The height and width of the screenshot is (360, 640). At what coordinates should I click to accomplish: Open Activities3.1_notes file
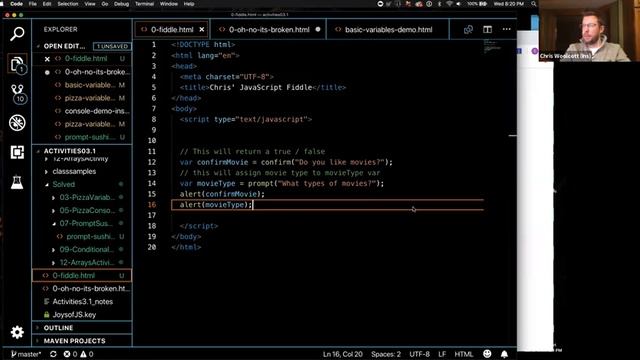[x=82, y=302]
